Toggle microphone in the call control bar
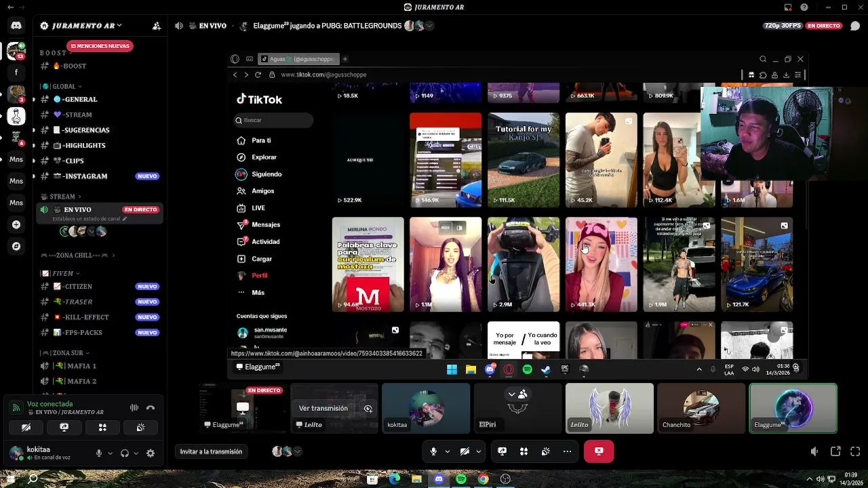 tap(433, 451)
